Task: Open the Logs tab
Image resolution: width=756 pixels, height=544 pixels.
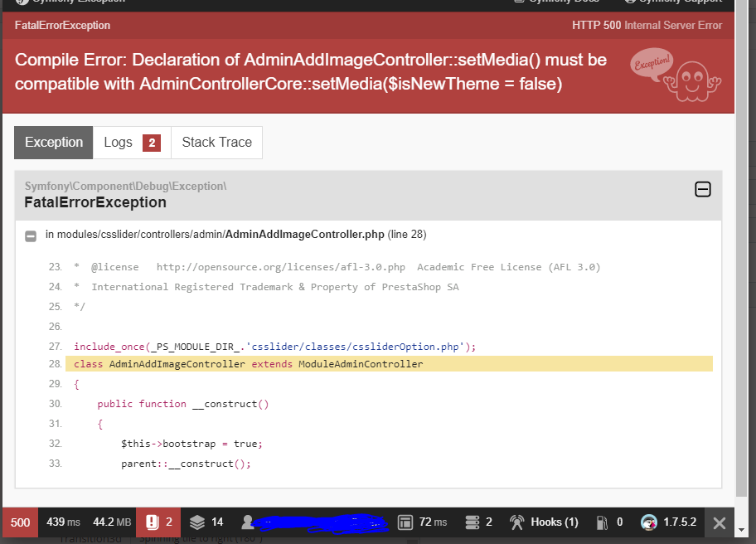Action: tap(132, 143)
